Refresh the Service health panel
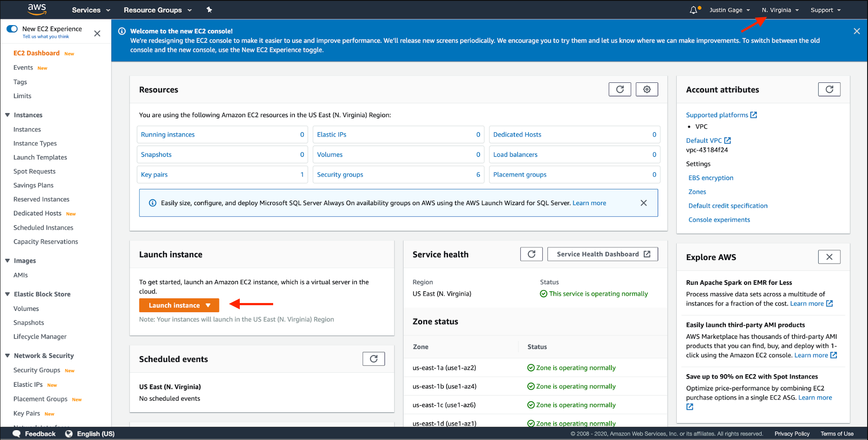868x440 pixels. 531,254
